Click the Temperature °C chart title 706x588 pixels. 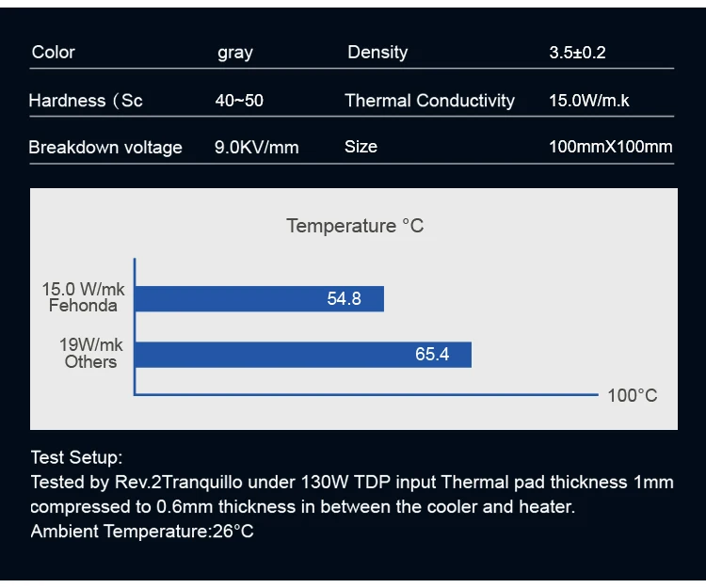point(355,226)
